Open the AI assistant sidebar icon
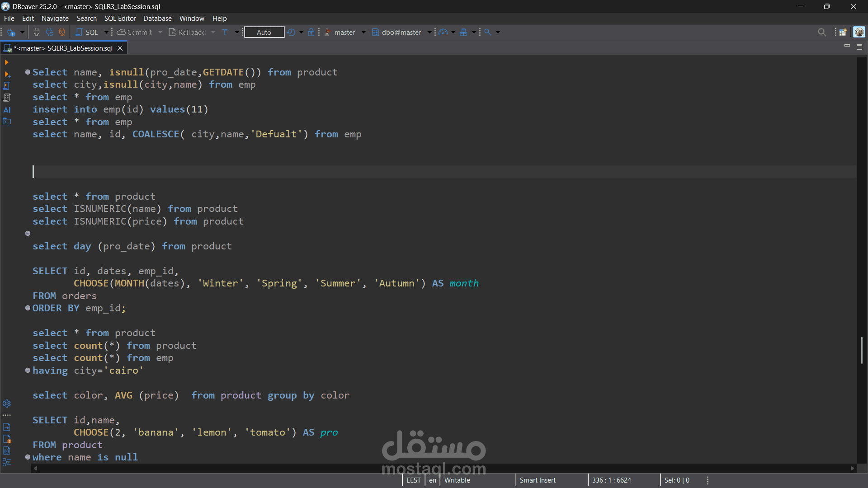This screenshot has width=868, height=488. 7,110
